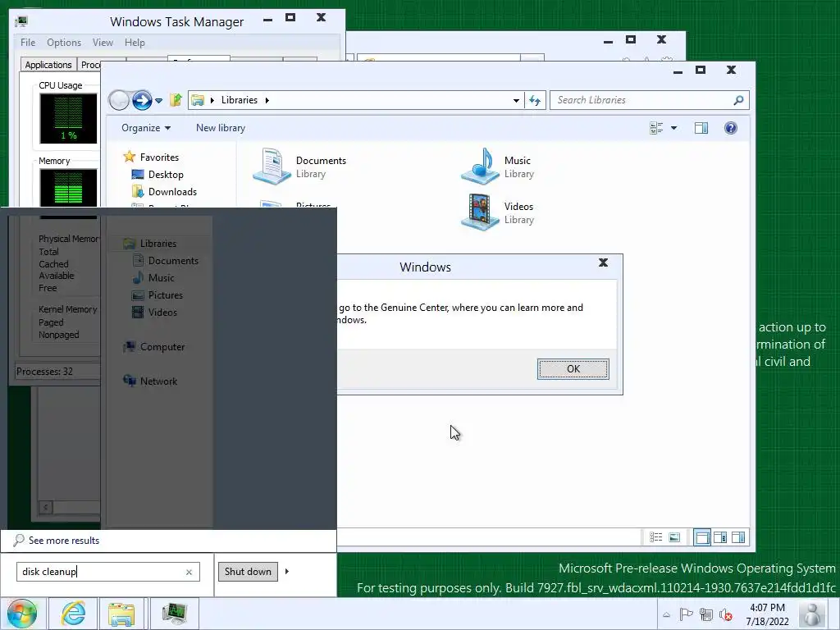Open the Organize menu
The image size is (840, 630).
[x=146, y=128]
